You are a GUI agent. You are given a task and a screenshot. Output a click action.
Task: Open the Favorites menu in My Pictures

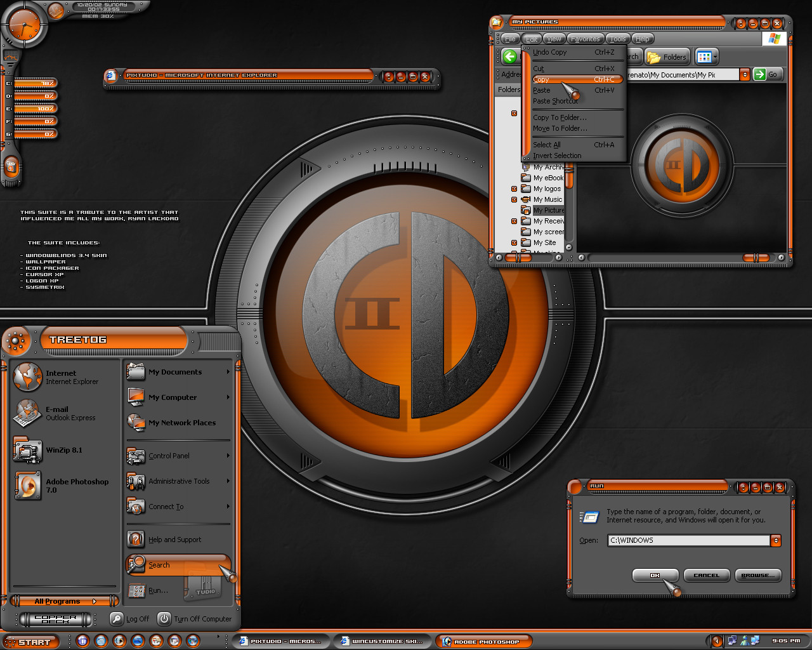point(585,39)
